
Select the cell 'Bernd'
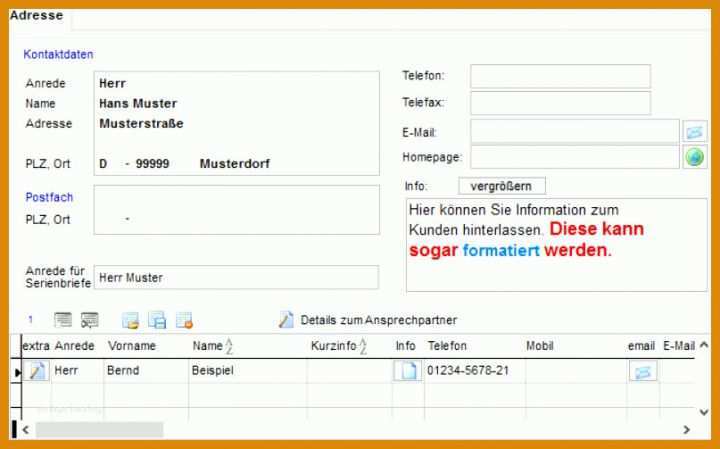123,370
